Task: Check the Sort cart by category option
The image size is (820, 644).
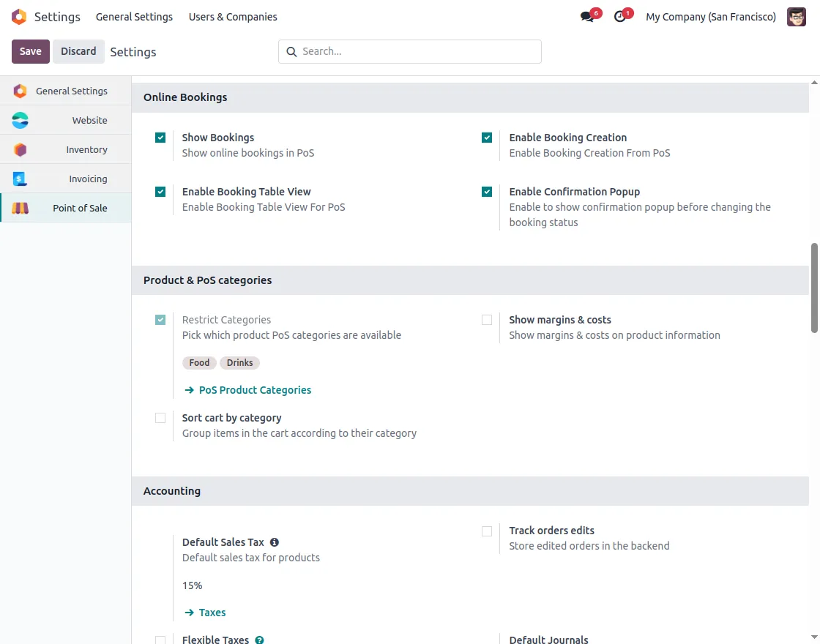Action: (160, 418)
